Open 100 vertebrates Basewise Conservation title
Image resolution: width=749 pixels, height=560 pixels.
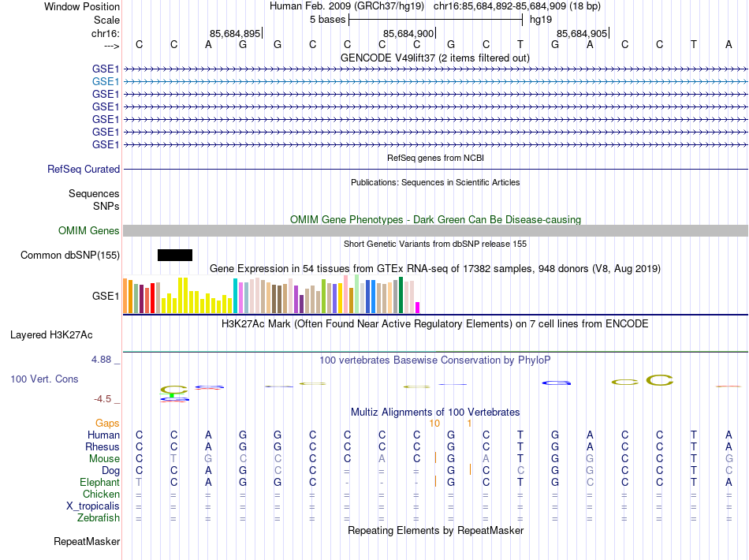coord(435,360)
